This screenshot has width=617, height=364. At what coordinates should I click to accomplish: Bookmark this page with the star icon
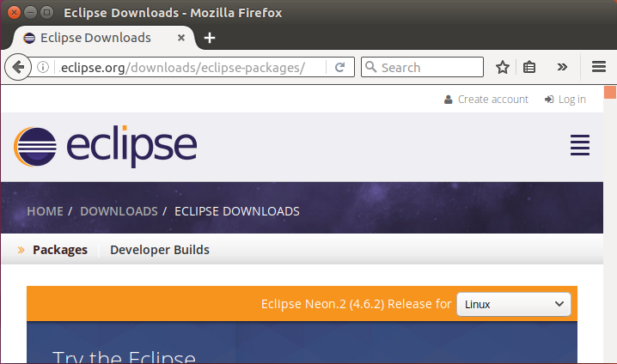click(503, 67)
